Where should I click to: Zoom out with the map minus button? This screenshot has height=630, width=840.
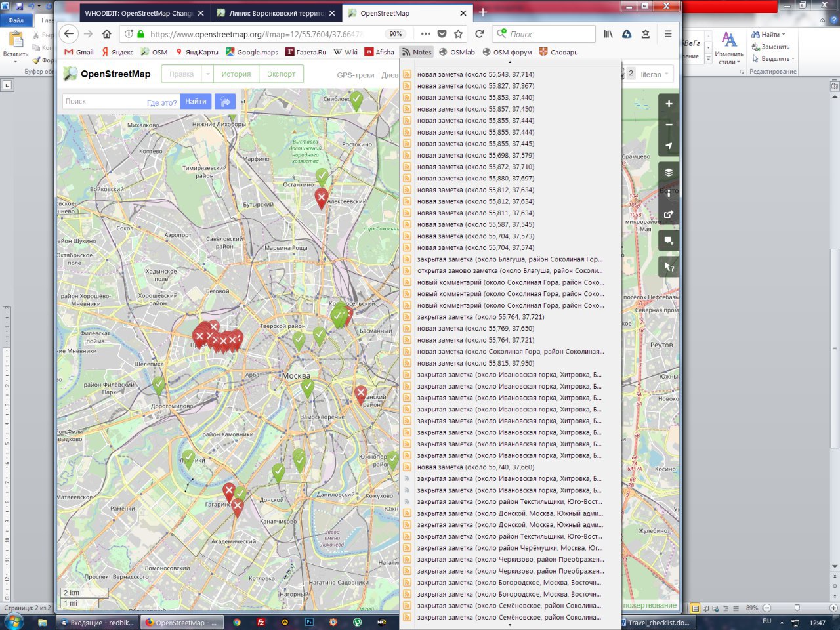669,125
